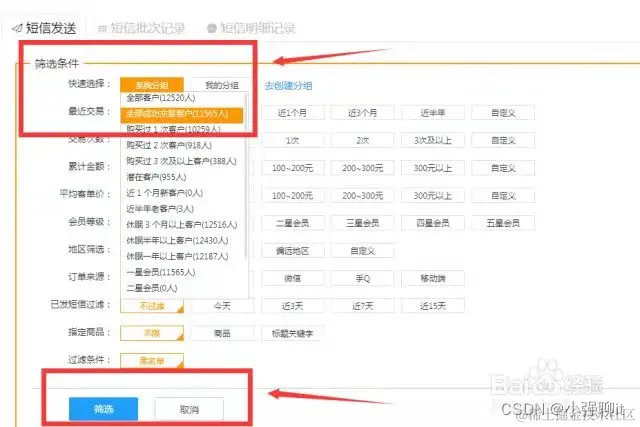Set 最近交易 to 近1个月

[293, 113]
